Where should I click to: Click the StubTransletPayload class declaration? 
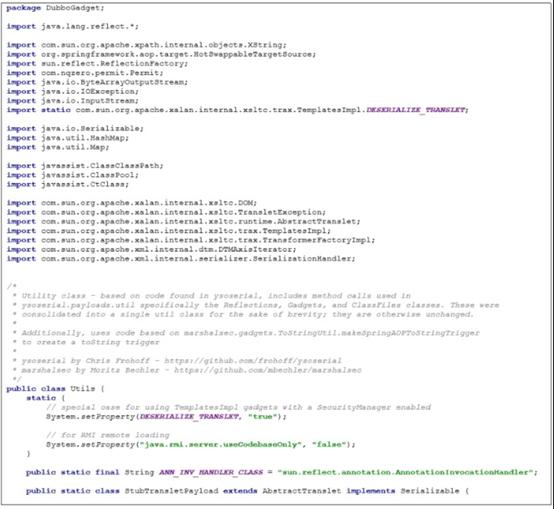point(247,491)
